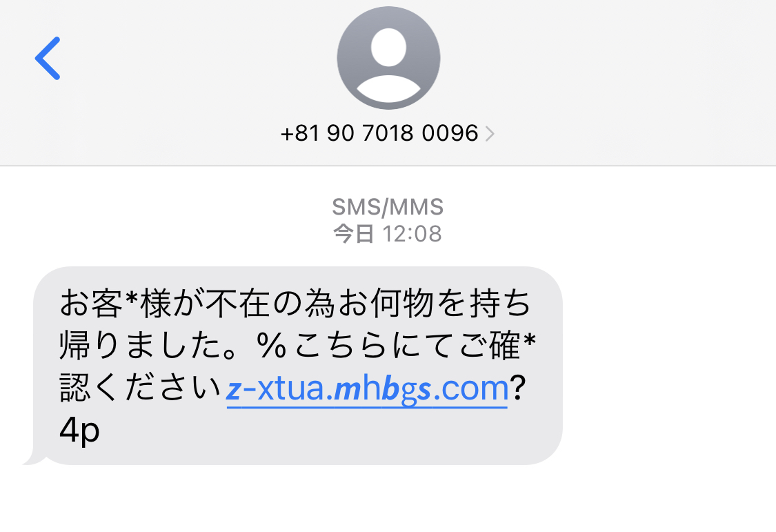
Task: Tap the blue back arrow
Action: point(48,58)
